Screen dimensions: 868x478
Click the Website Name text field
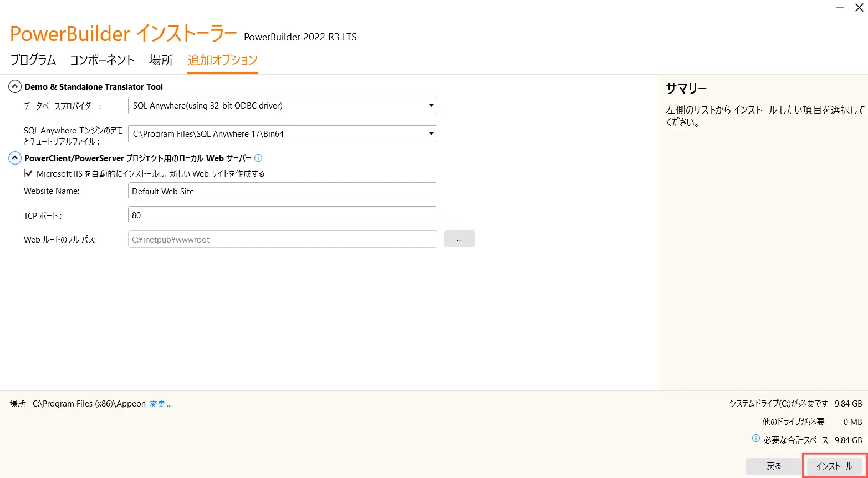pos(282,191)
